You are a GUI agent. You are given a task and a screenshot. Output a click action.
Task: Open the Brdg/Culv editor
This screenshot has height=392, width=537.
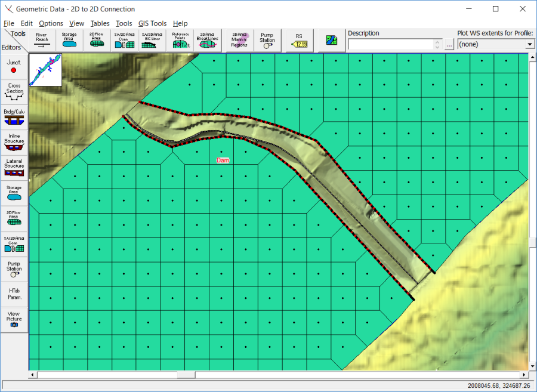click(x=14, y=116)
